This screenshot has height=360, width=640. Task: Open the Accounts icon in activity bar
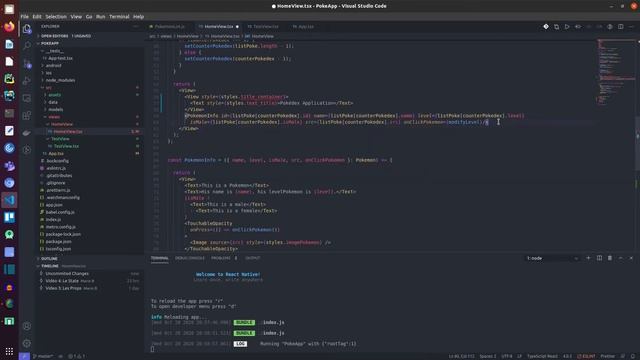click(27, 326)
